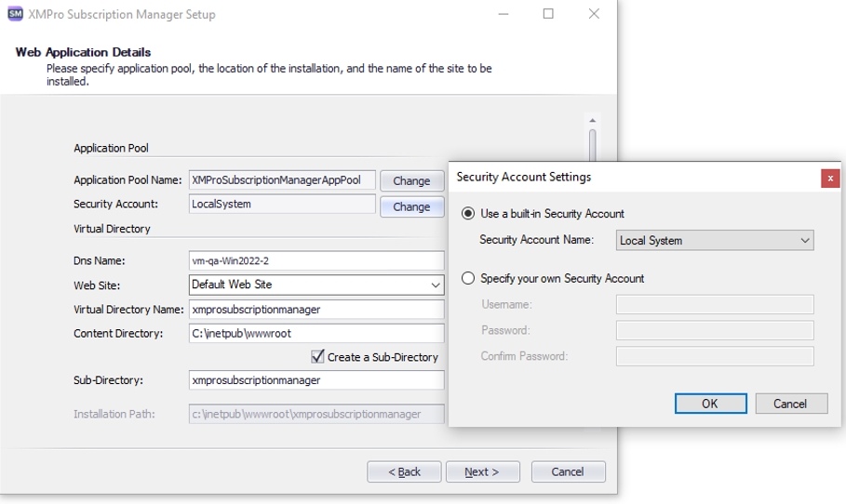Image resolution: width=846 pixels, height=504 pixels.
Task: Click the Sub-Directory input field
Action: [x=316, y=380]
